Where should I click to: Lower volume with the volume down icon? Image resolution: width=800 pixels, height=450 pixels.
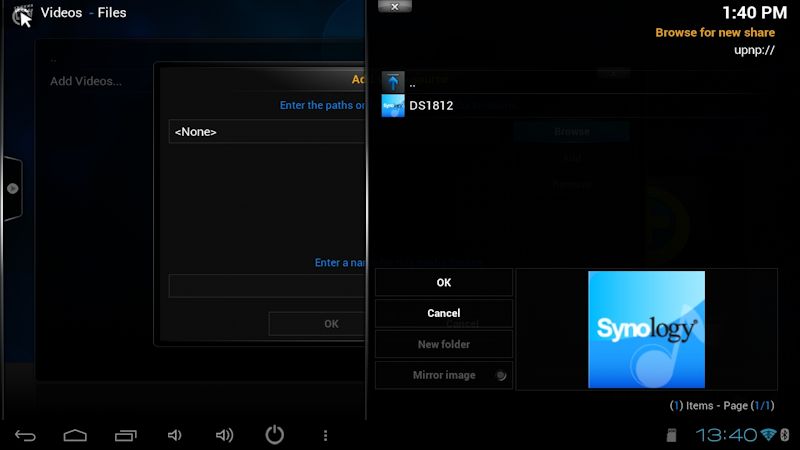click(x=174, y=435)
